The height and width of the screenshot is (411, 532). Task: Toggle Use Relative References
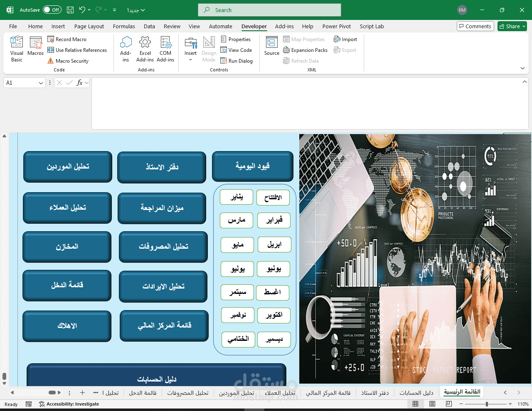pyautogui.click(x=77, y=50)
